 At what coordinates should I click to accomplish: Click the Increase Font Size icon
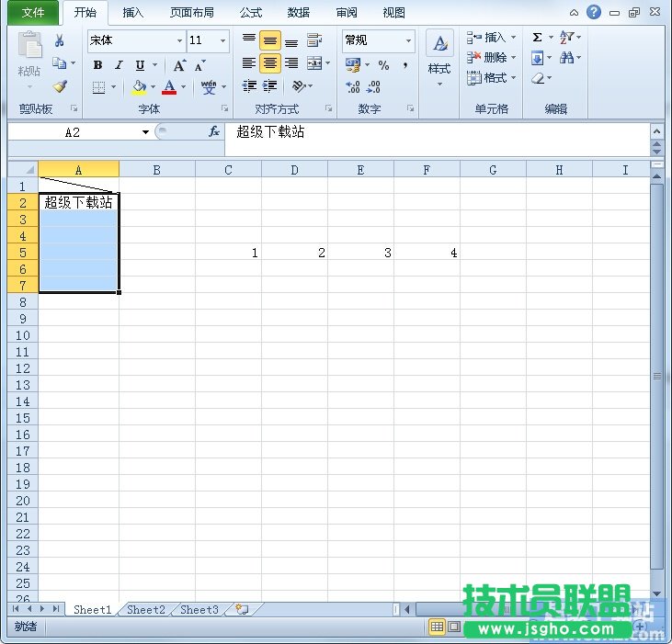click(179, 65)
